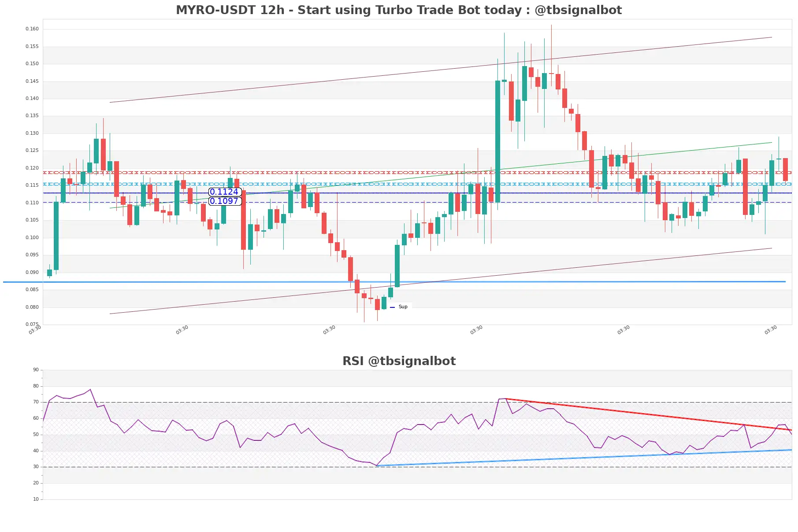Click the RSI axis label 70
The height and width of the screenshot is (532, 798).
pos(36,402)
